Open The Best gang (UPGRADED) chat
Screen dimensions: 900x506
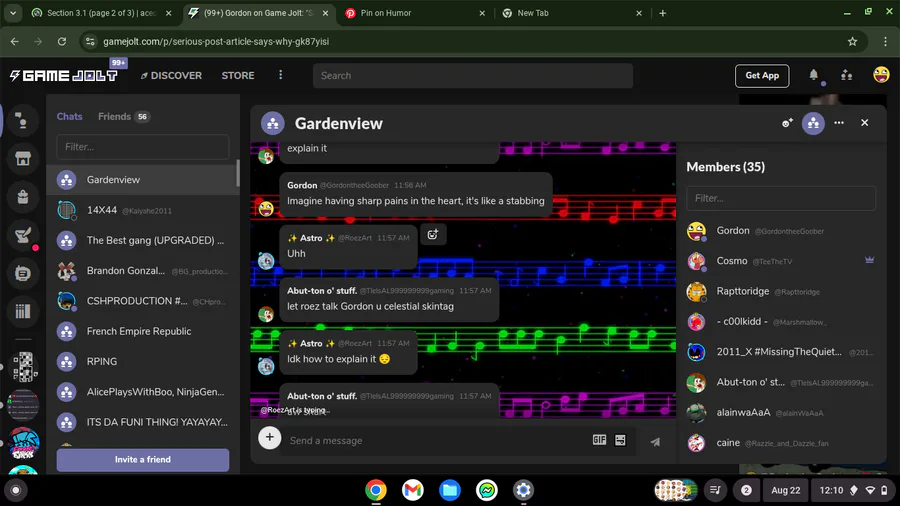point(142,240)
